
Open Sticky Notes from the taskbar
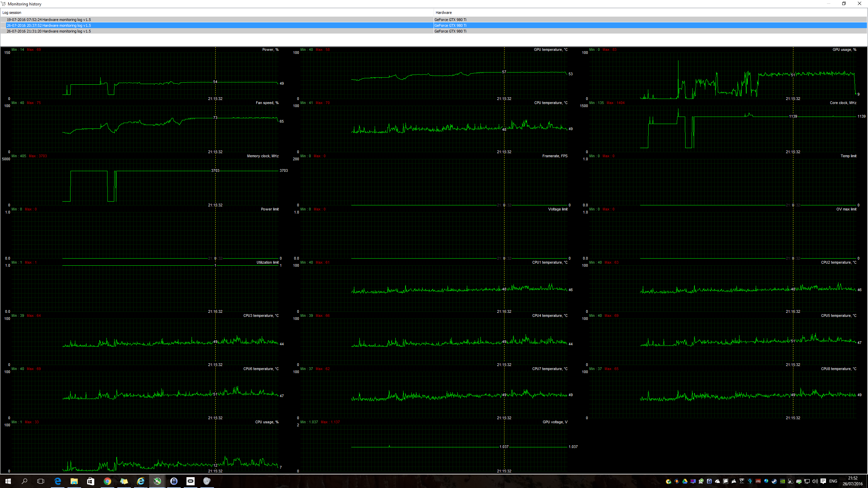tap(124, 481)
